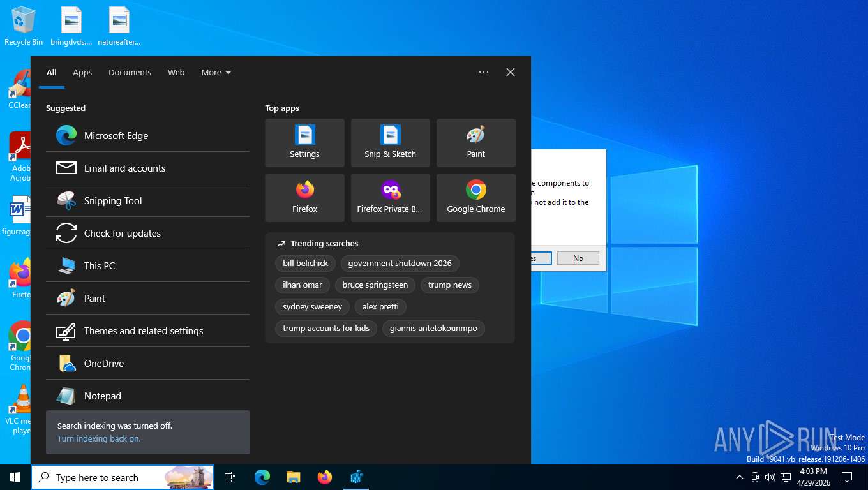Search trending topic trump news
Image resolution: width=868 pixels, height=490 pixels.
(449, 285)
